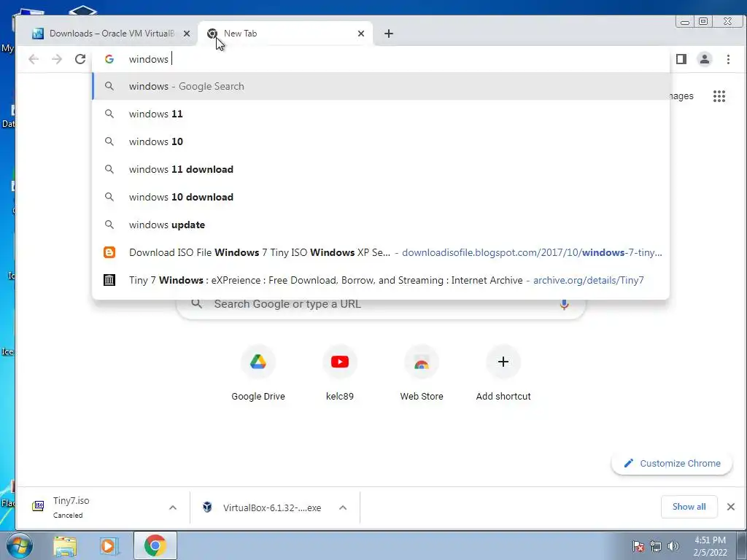
Task: Launch Windows Media Player from taskbar
Action: [109, 546]
